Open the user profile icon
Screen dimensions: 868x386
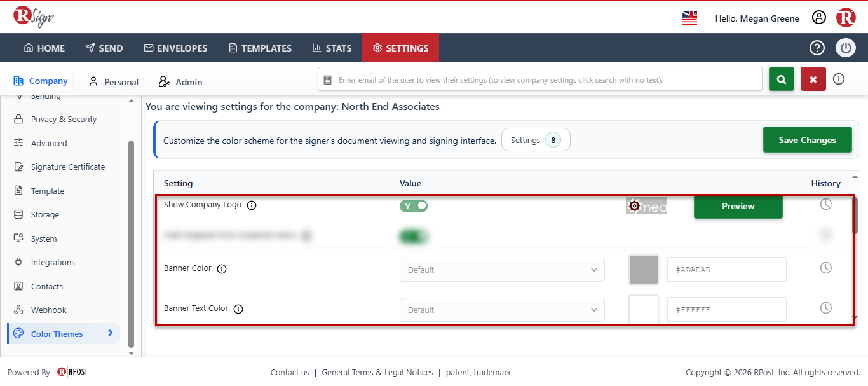pyautogui.click(x=819, y=18)
